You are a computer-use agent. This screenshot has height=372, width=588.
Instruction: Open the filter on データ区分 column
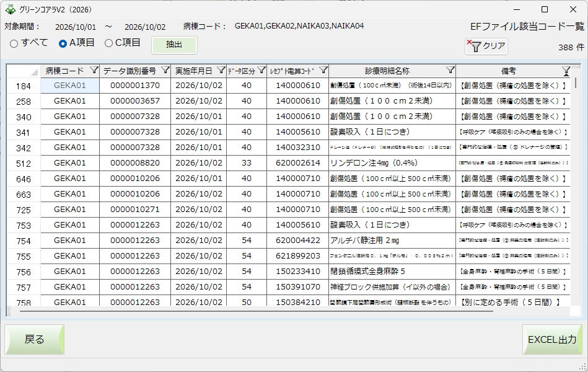pyautogui.click(x=261, y=70)
